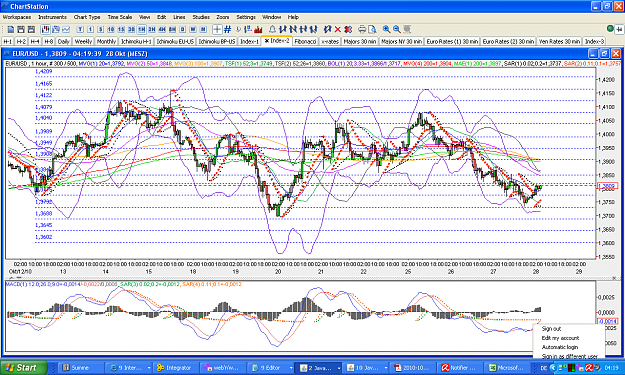The height and width of the screenshot is (375, 625).
Task: Toggle the crosshair cursor tool
Action: click(217, 29)
